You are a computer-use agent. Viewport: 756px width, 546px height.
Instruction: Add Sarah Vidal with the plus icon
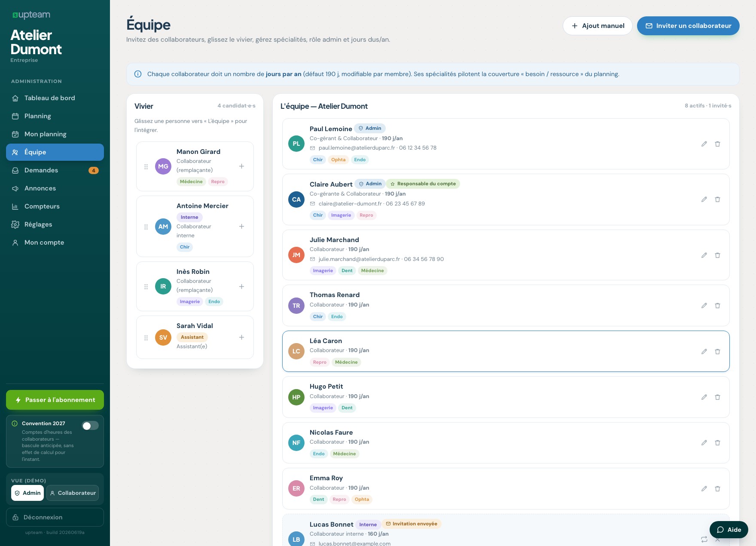(x=241, y=337)
